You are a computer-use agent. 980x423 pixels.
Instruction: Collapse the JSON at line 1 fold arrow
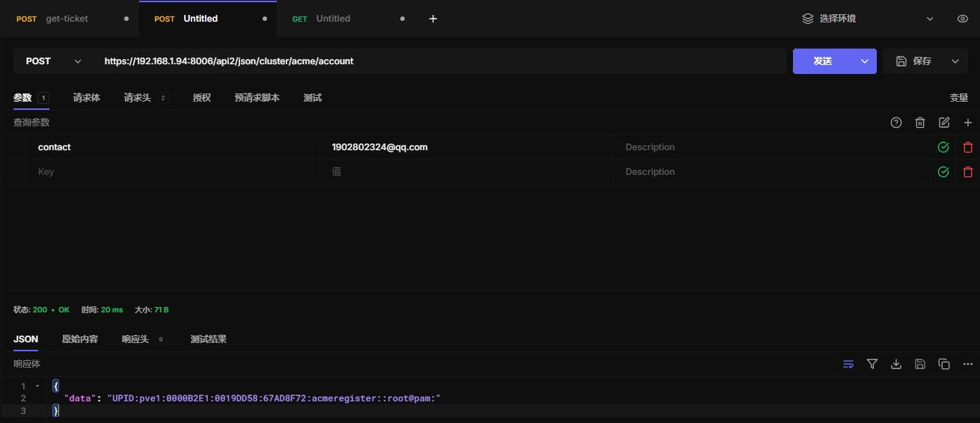pos(37,386)
